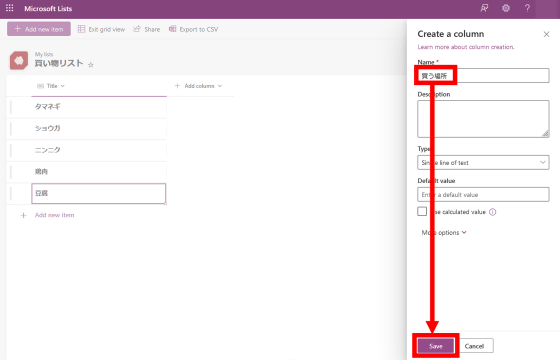This screenshot has height=360, width=560.
Task: Enable Use calculated value checkbox
Action: [422, 211]
